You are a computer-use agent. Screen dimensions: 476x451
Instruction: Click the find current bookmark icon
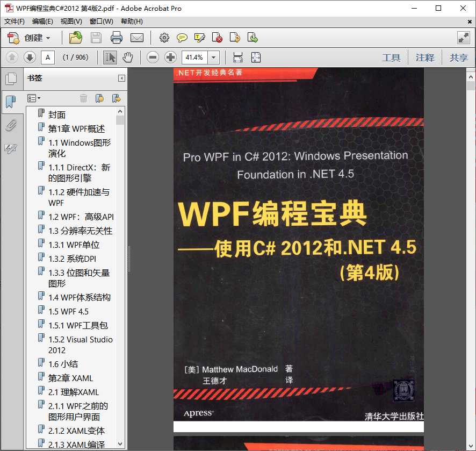[x=116, y=98]
